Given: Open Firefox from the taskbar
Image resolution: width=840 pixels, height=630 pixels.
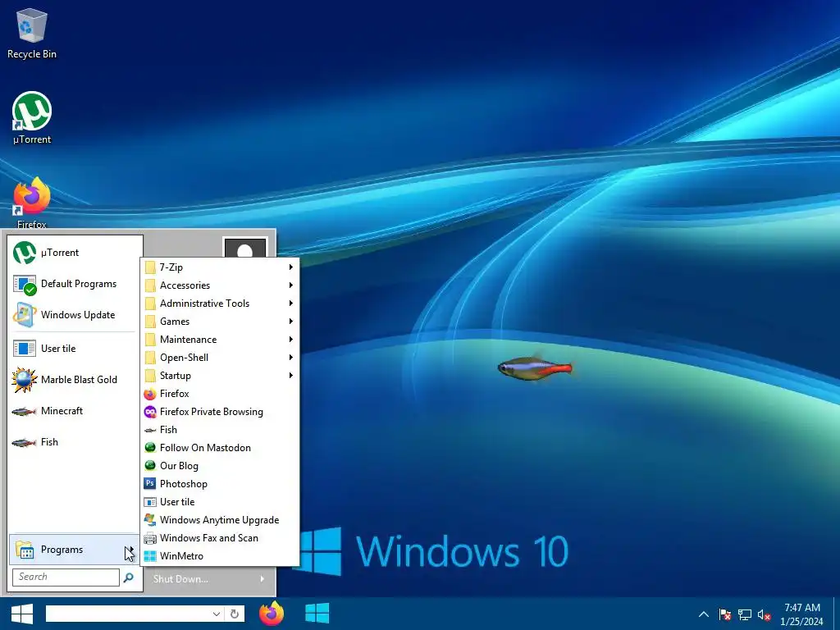Looking at the screenshot, I should click(x=272, y=614).
